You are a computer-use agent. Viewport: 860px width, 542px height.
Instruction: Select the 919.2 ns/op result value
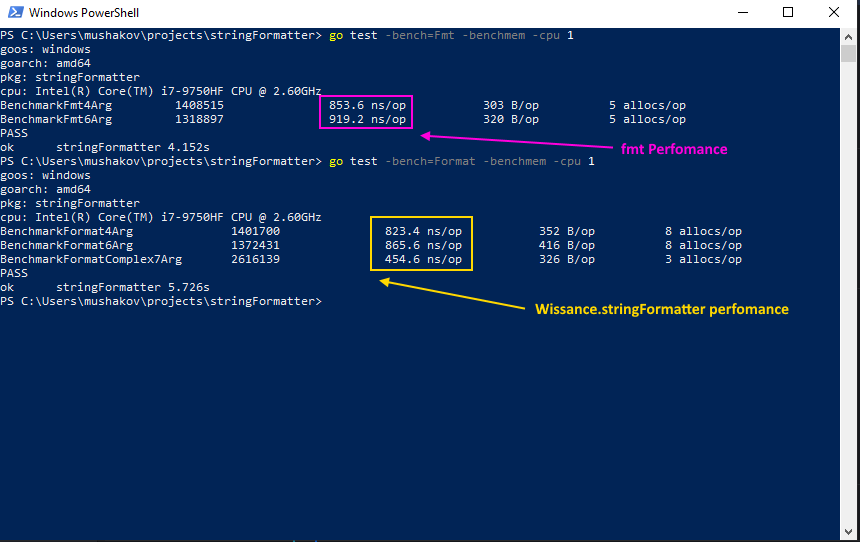tap(367, 119)
